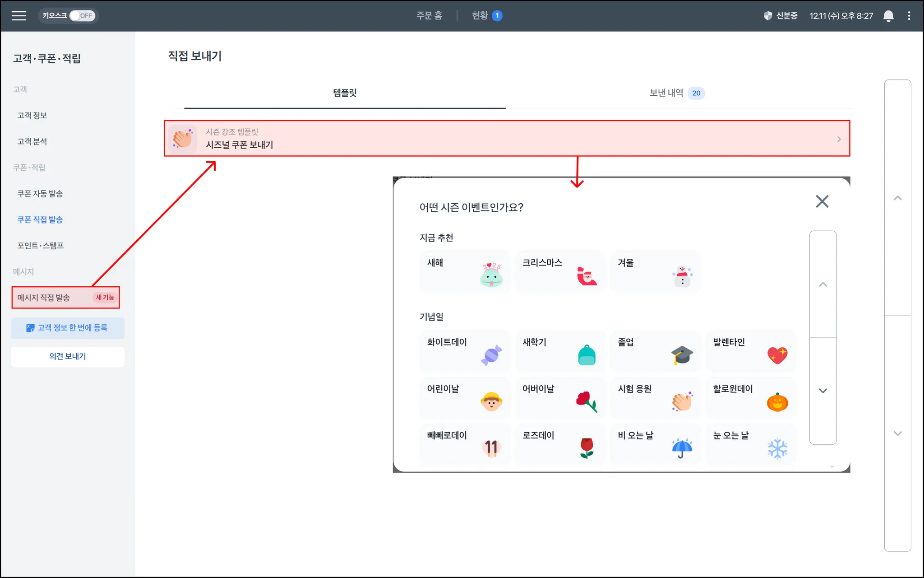Click the page scrollbar down arrow
Viewport: 924px width, 578px height.
pyautogui.click(x=897, y=433)
